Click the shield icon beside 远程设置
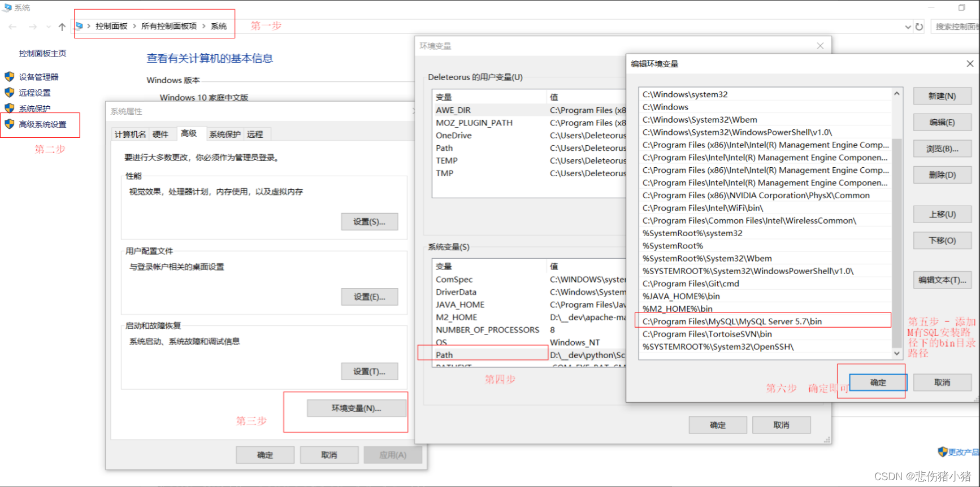Viewport: 980px width, 487px height. [10, 92]
